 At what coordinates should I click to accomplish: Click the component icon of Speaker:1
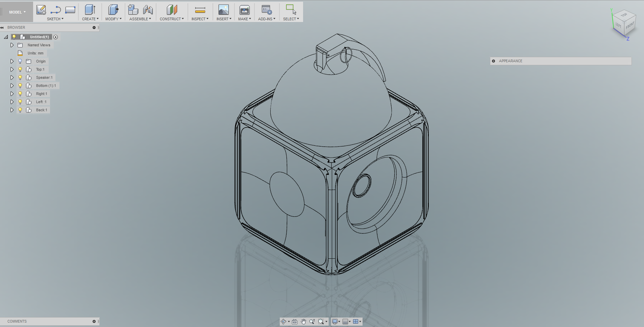pos(29,77)
